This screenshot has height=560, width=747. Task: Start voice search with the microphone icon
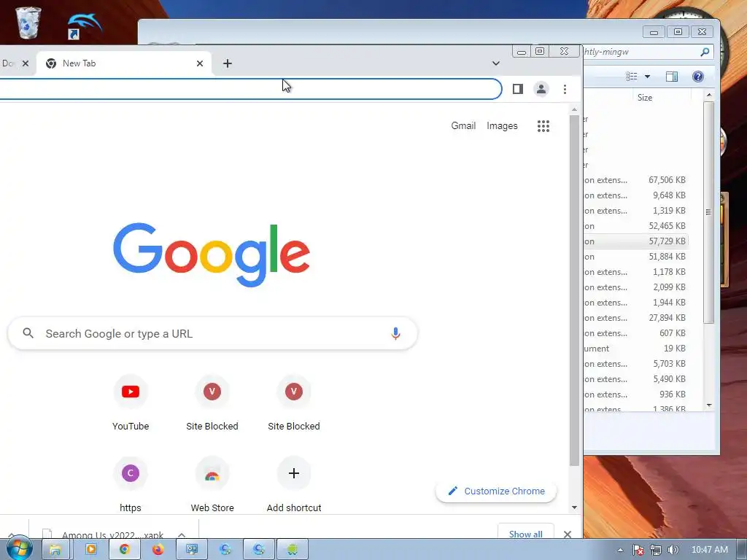click(395, 333)
